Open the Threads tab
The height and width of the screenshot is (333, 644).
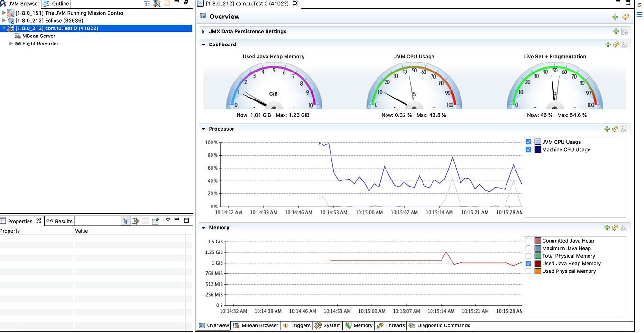click(x=391, y=325)
